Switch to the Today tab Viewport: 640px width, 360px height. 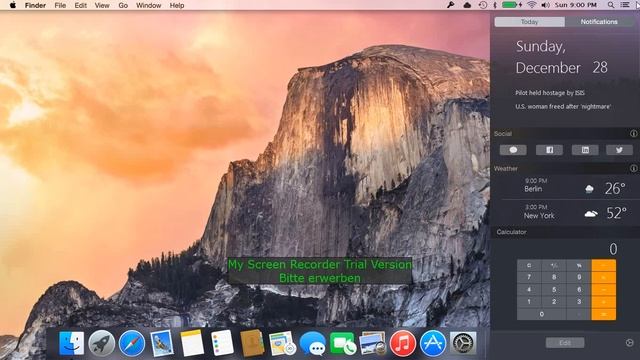pos(529,22)
